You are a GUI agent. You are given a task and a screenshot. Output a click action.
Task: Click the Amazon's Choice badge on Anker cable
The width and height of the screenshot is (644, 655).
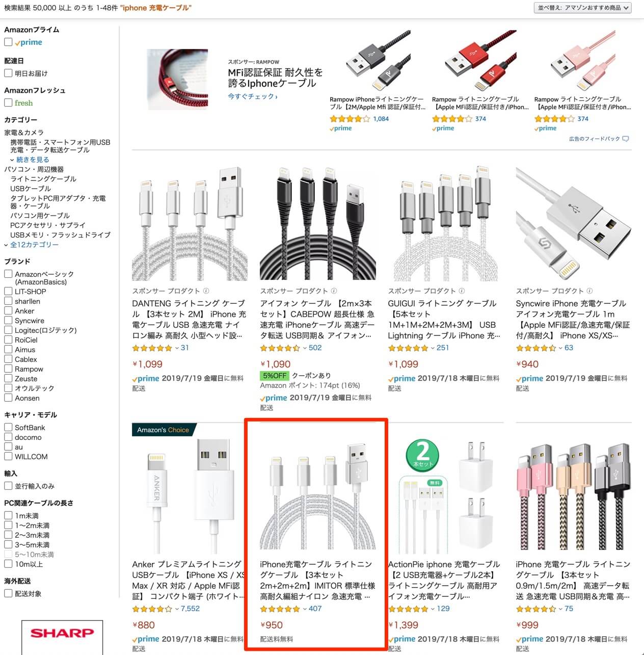[x=163, y=430]
